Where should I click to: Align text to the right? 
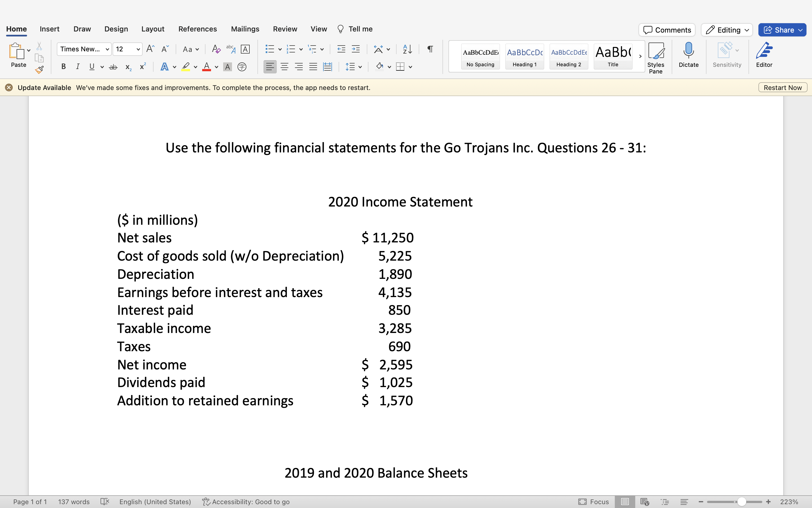[299, 67]
